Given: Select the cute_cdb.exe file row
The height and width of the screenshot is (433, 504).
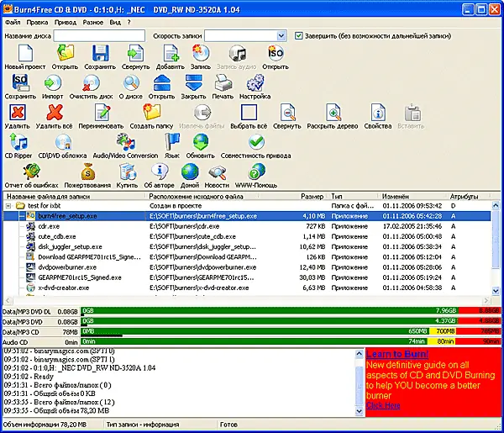Looking at the screenshot, I should (247, 236).
